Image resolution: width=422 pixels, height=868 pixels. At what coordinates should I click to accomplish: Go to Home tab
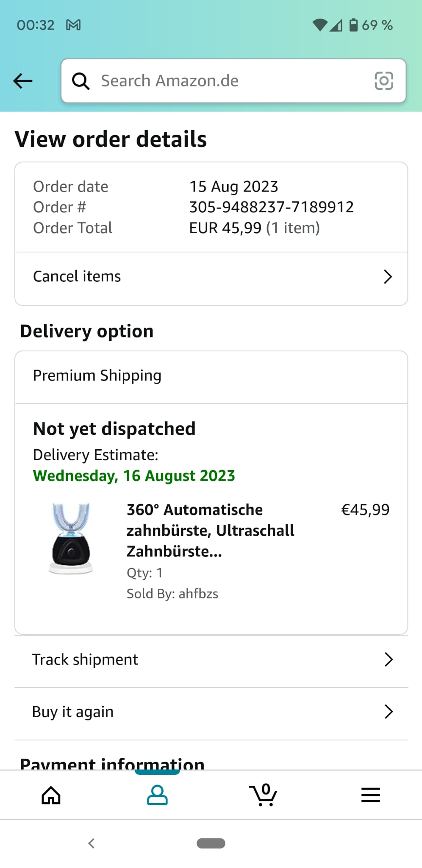[x=51, y=795]
